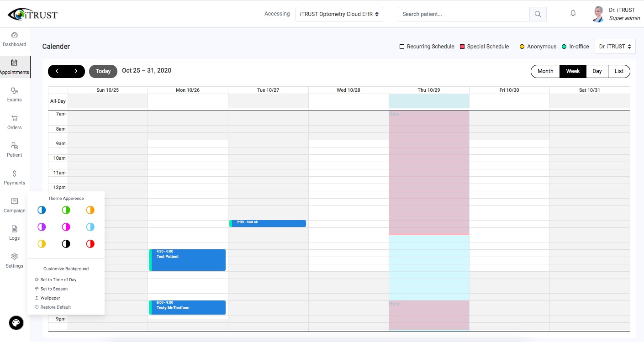
Task: Switch to the Day view tab
Action: (597, 71)
